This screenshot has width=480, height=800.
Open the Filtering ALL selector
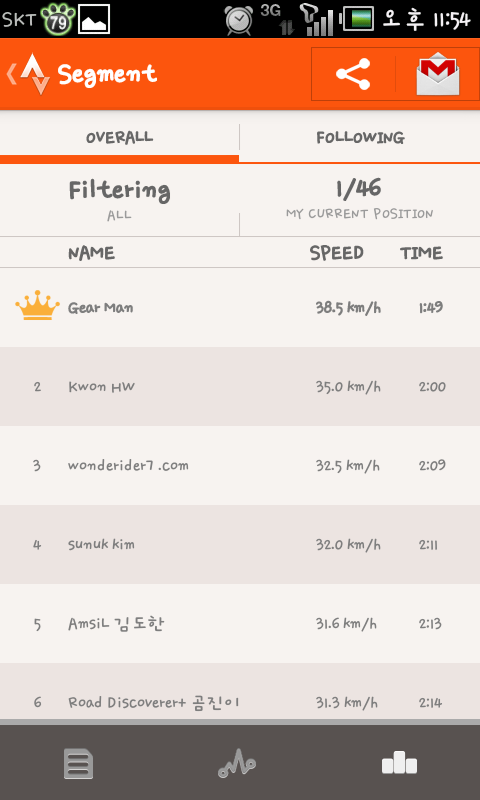[119, 200]
